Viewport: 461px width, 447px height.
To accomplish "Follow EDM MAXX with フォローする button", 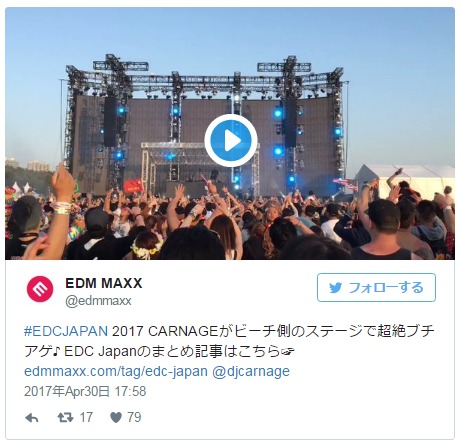I will click(376, 288).
